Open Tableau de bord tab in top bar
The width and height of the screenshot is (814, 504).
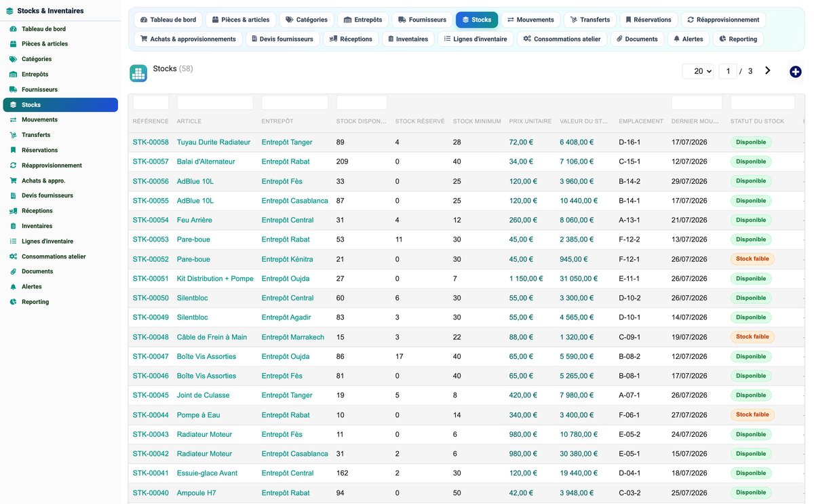(168, 20)
